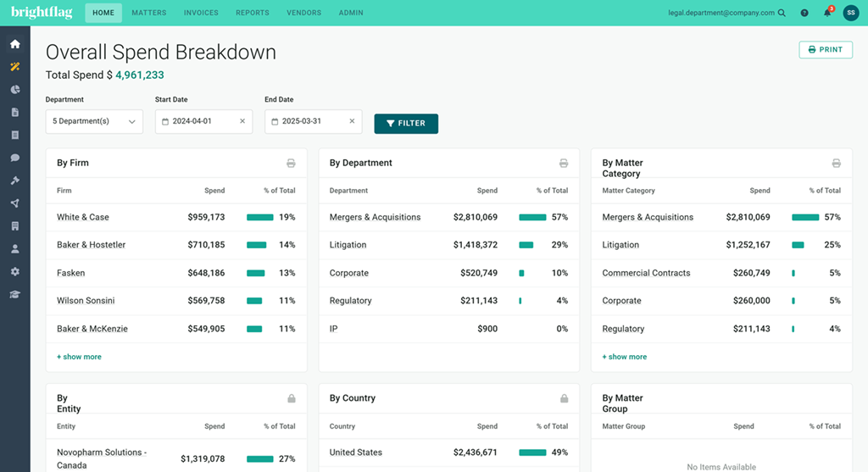Open the Department dropdown
This screenshot has width=868, height=472.
[94, 121]
